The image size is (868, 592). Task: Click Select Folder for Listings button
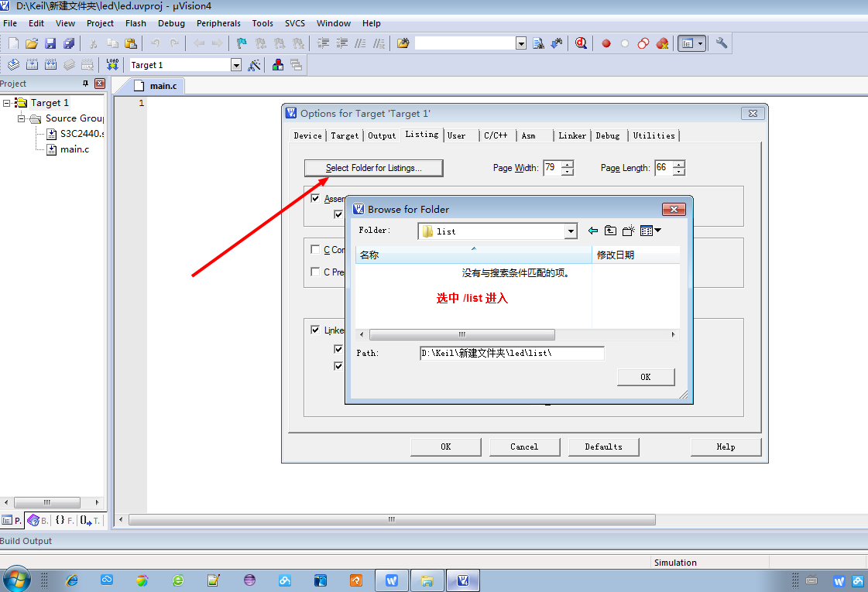click(x=374, y=168)
